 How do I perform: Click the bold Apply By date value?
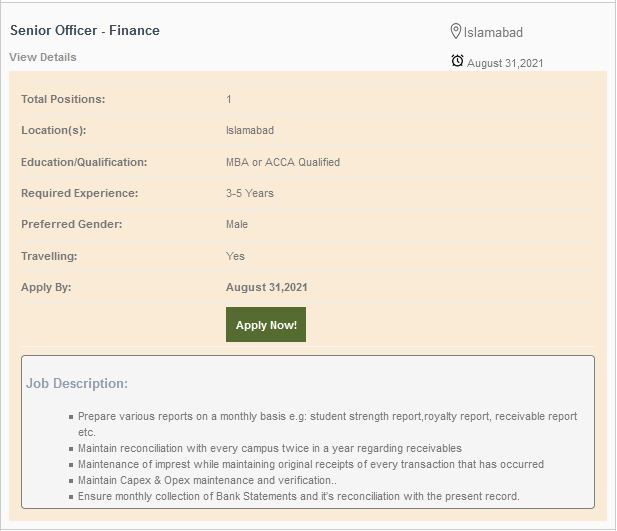click(x=267, y=287)
